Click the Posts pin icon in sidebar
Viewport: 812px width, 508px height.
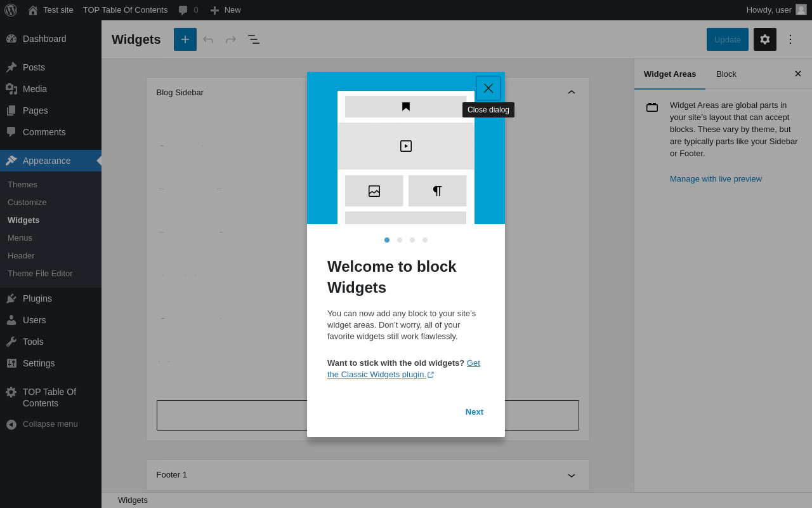(x=11, y=67)
